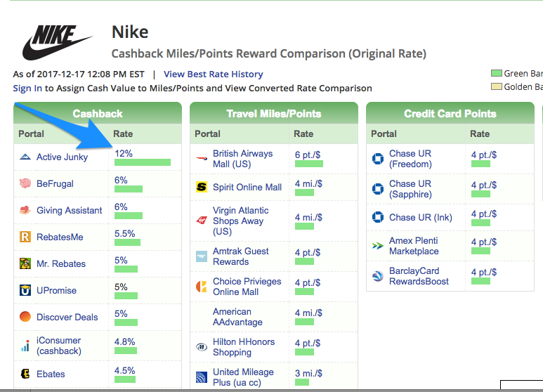Screen dimensions: 543x392
Task: Click the Chase UR (Ink) logo icon
Action: (x=378, y=217)
